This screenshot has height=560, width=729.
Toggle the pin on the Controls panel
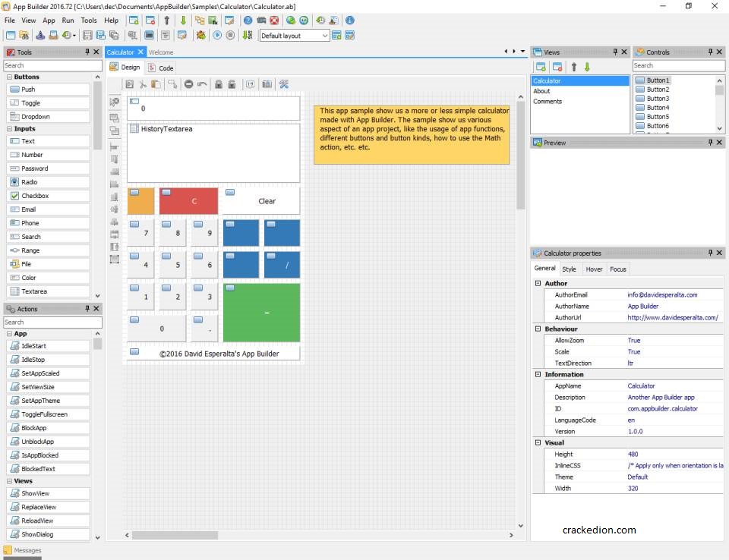point(711,52)
